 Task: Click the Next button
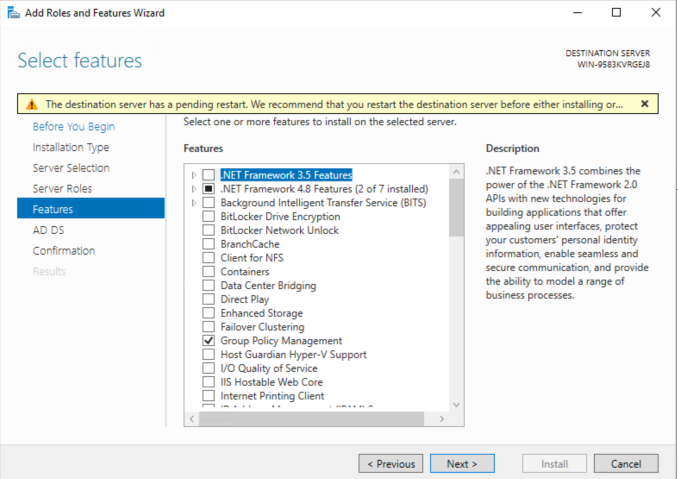pyautogui.click(x=462, y=464)
